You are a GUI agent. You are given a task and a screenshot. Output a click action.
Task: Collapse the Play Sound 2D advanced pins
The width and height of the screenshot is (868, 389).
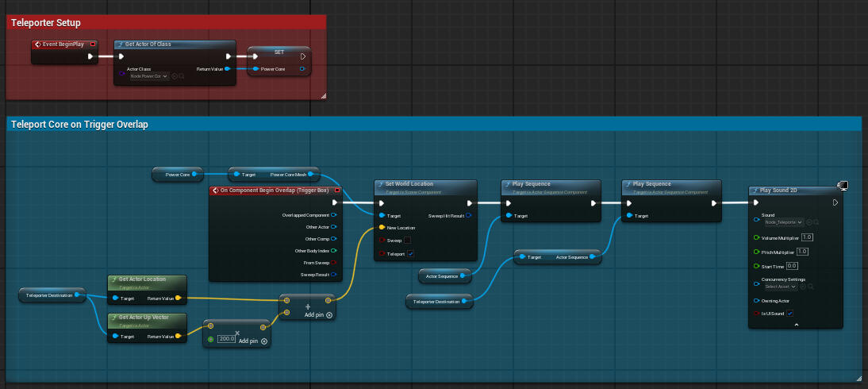tap(796, 325)
